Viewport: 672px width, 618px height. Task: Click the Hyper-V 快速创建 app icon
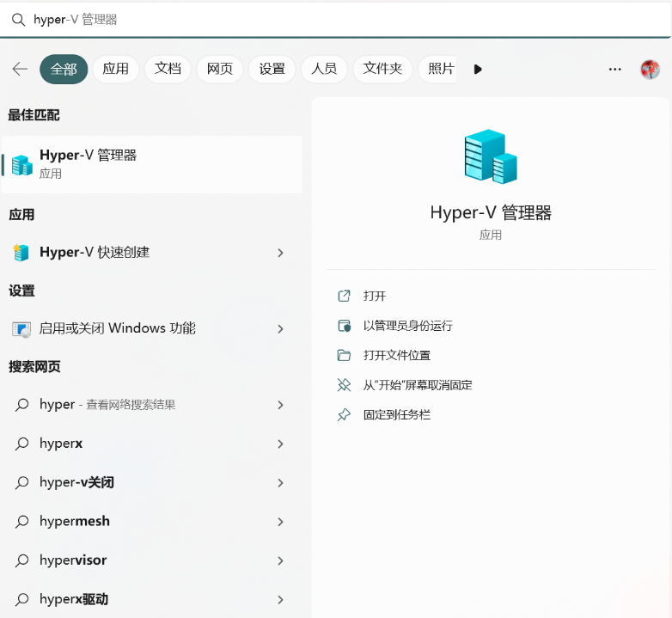(21, 253)
